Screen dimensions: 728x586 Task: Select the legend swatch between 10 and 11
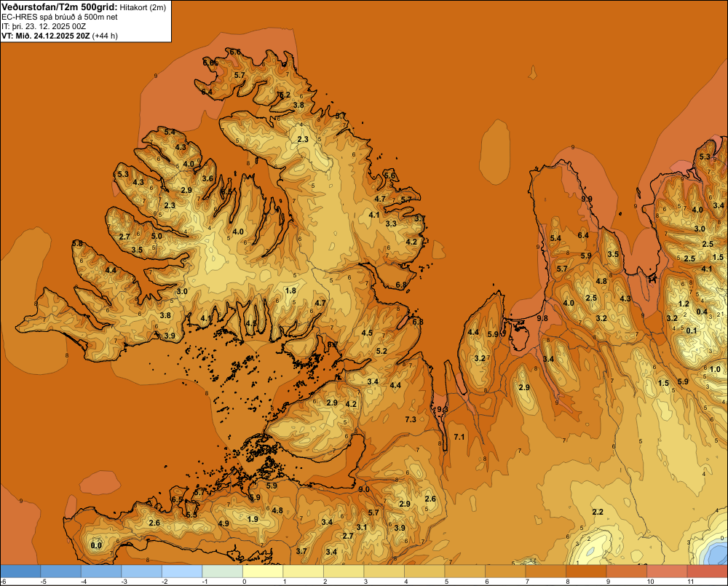point(667,571)
